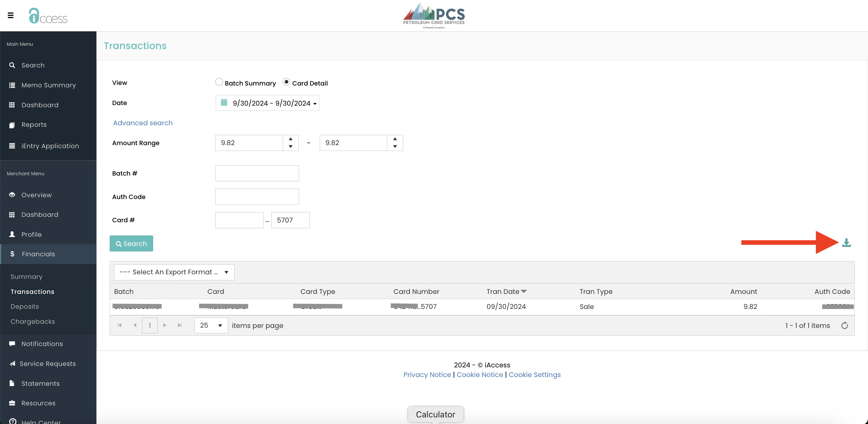
Task: Sort by Tran Date column header
Action: point(503,291)
